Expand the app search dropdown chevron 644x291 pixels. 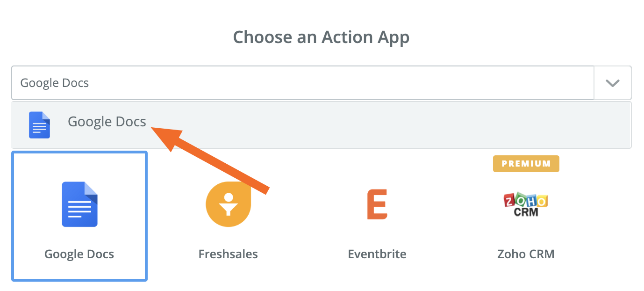pos(613,83)
